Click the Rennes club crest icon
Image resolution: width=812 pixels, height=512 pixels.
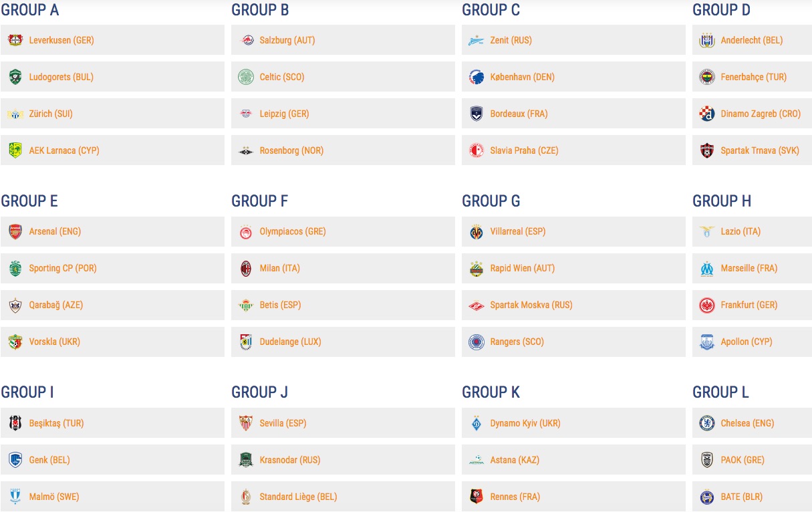476,497
